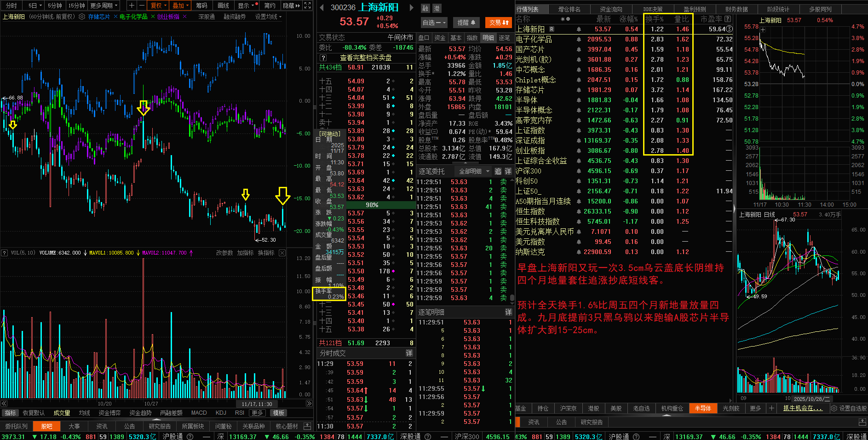Remove 存储芯片 overlay with its X

(115, 17)
